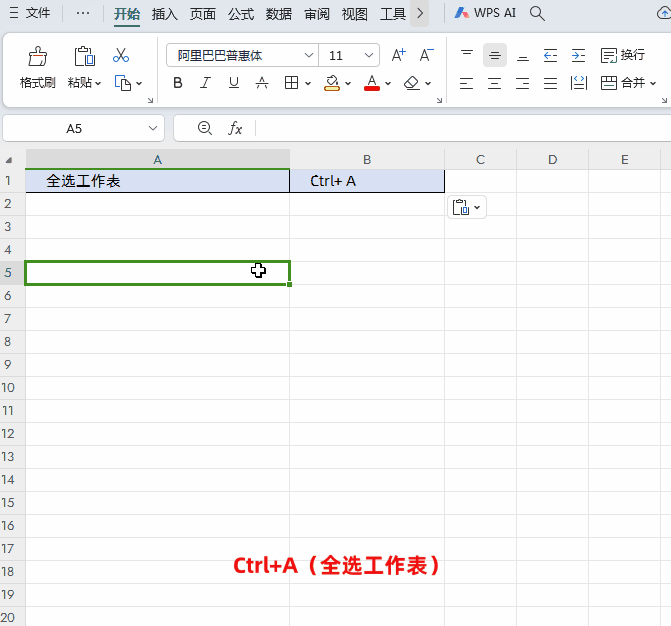This screenshot has height=626, width=671.
Task: Open the font size dropdown
Action: 369,55
